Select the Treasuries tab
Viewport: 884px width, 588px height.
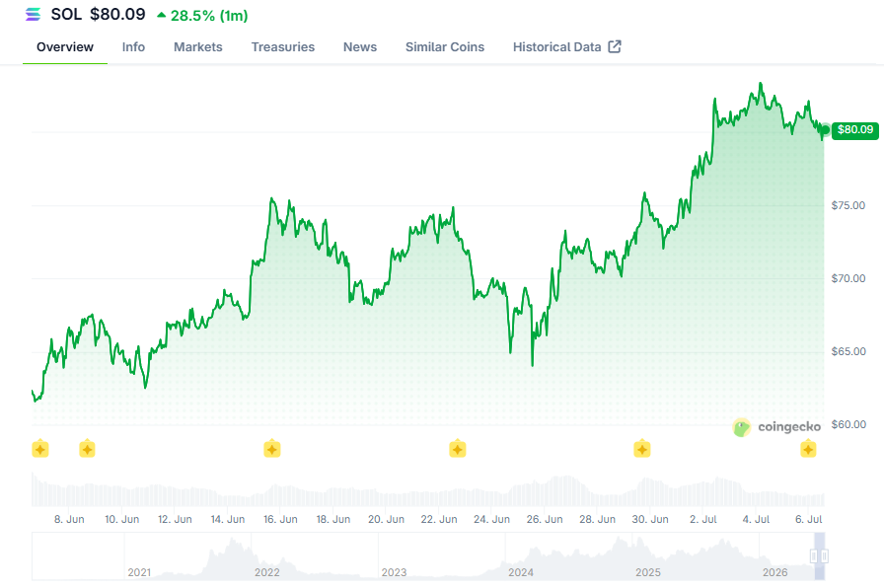(x=283, y=46)
